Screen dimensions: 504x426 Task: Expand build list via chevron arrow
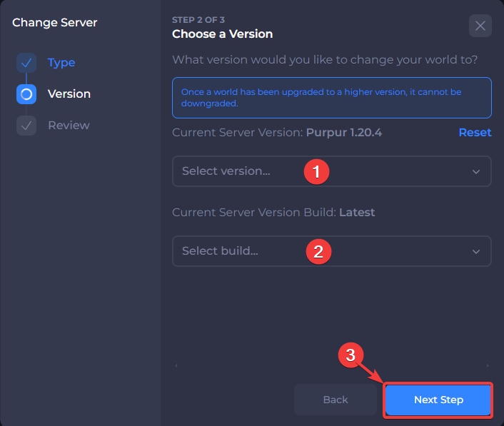476,252
